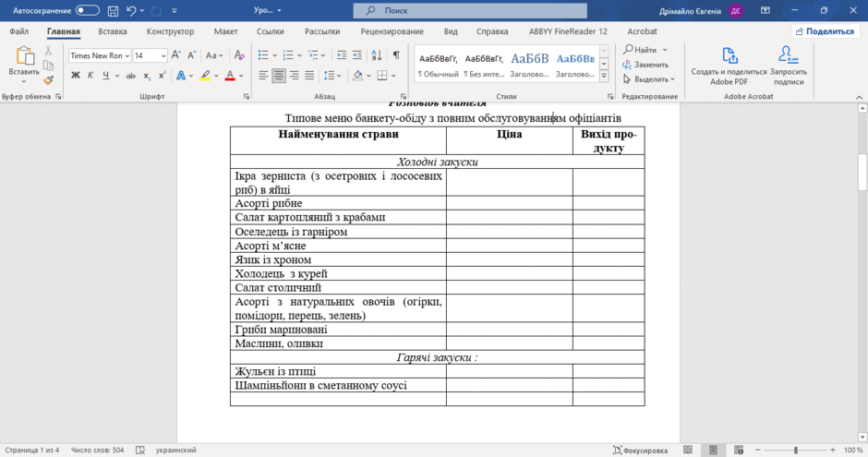Click the Save diskette icon
Image resolution: width=868 pixels, height=457 pixels.
[113, 10]
